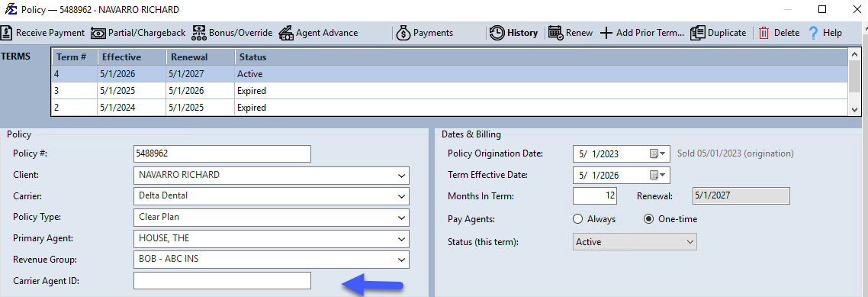Sort by the Renewal column header

pyautogui.click(x=201, y=57)
